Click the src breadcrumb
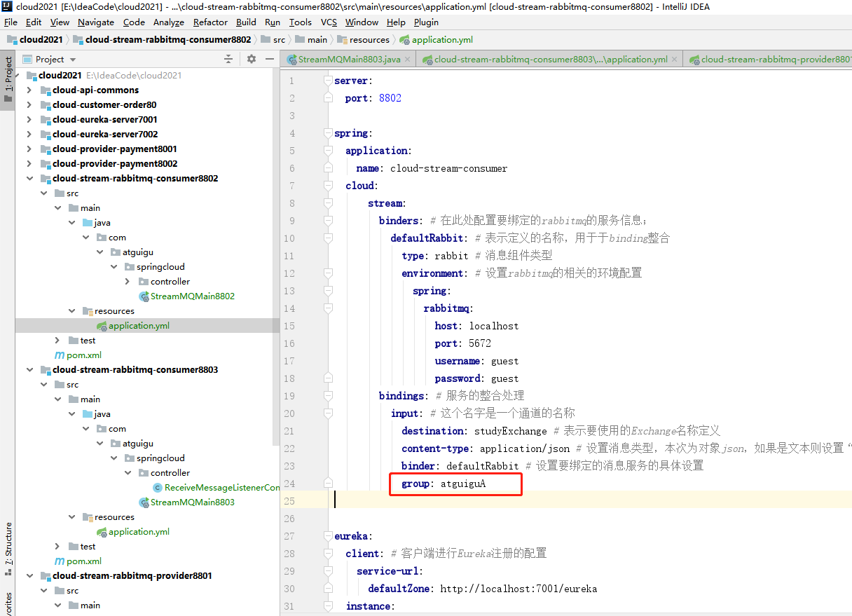The height and width of the screenshot is (616, 852). (x=273, y=40)
